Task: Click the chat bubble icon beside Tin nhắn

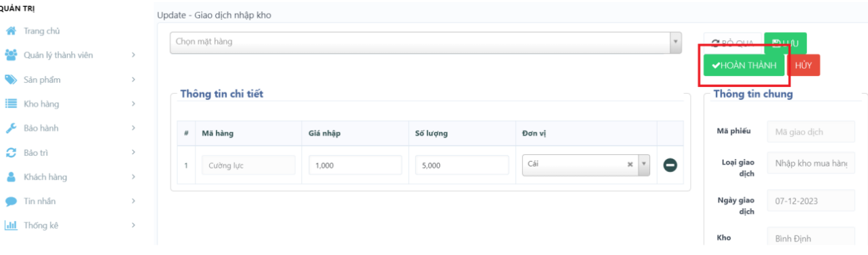Action: click(x=11, y=201)
